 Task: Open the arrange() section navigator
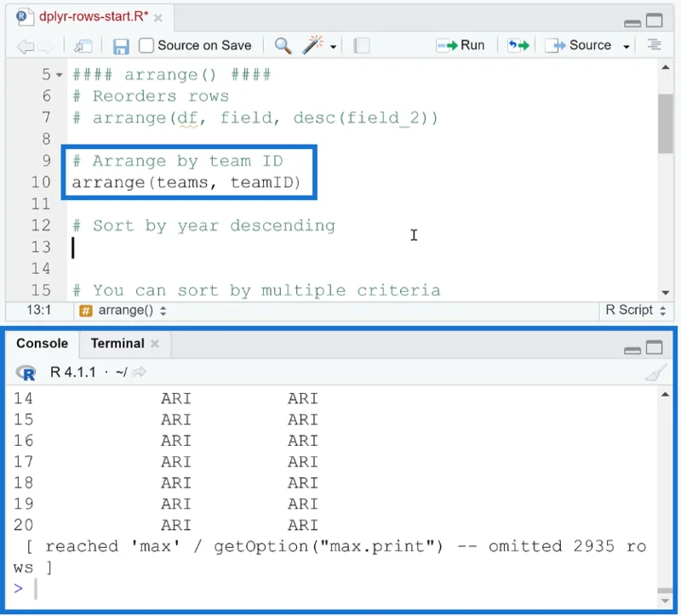(x=123, y=311)
